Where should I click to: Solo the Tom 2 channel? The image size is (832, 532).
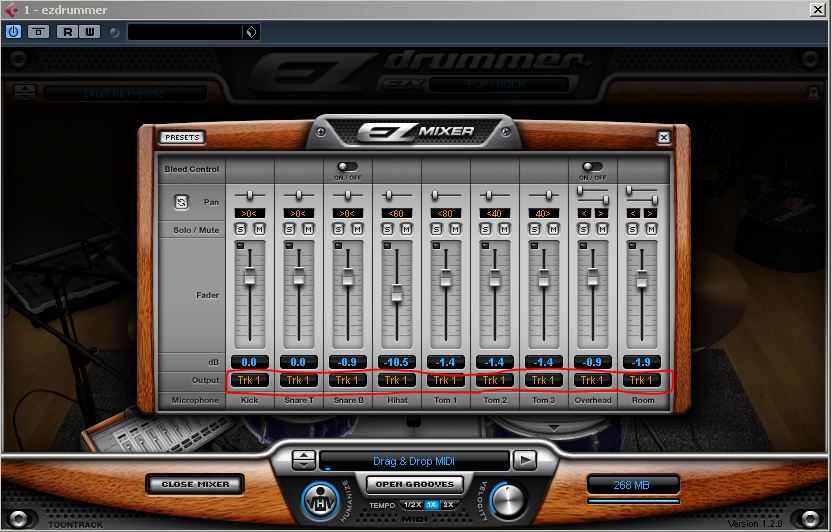pyautogui.click(x=485, y=229)
